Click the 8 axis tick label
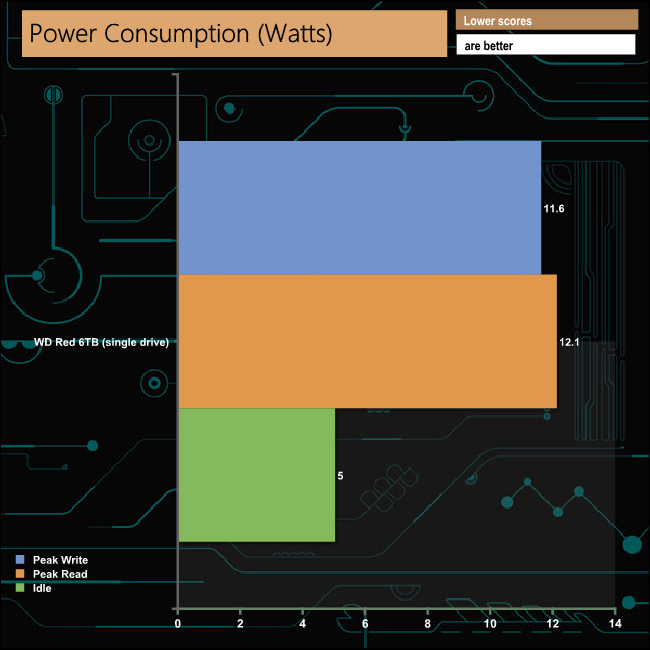 click(x=427, y=623)
